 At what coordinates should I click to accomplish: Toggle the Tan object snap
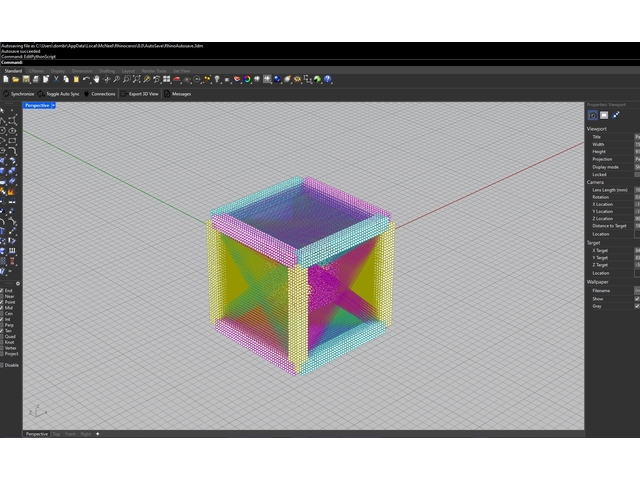click(2, 331)
